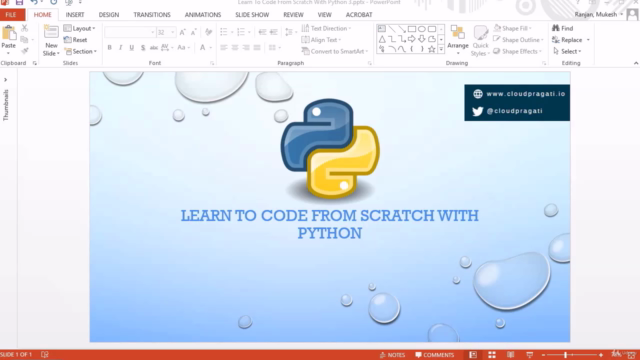Click the Find button
This screenshot has width=640, height=360.
point(562,28)
